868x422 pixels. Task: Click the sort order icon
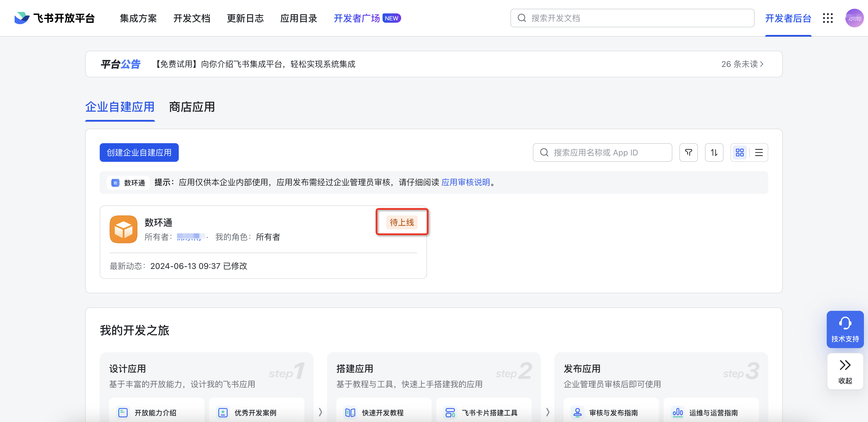click(714, 153)
